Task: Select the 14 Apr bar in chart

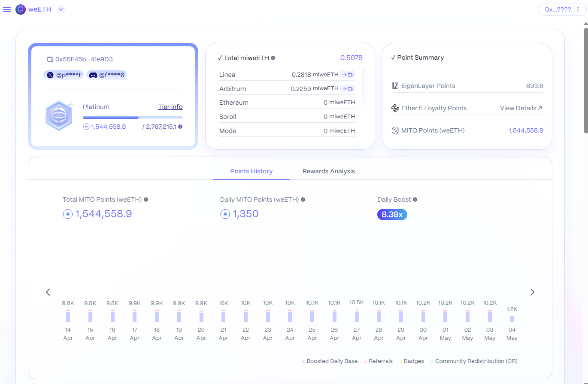Action: click(68, 316)
